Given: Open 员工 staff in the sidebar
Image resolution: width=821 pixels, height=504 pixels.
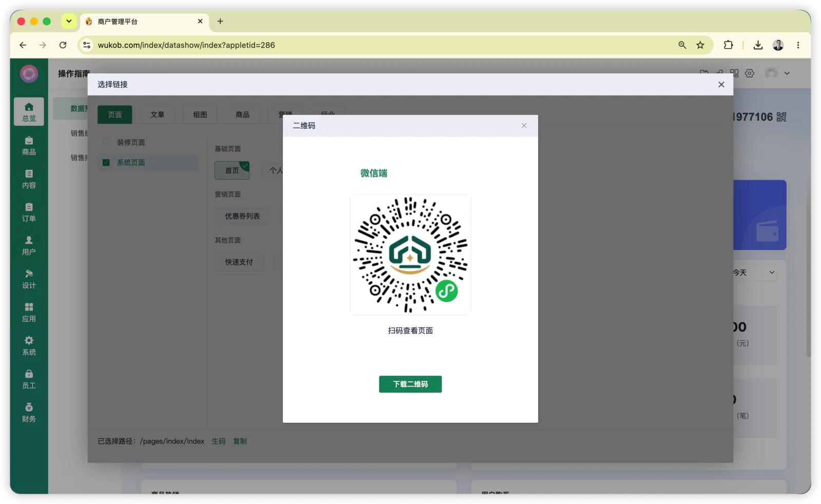Looking at the screenshot, I should (x=29, y=379).
